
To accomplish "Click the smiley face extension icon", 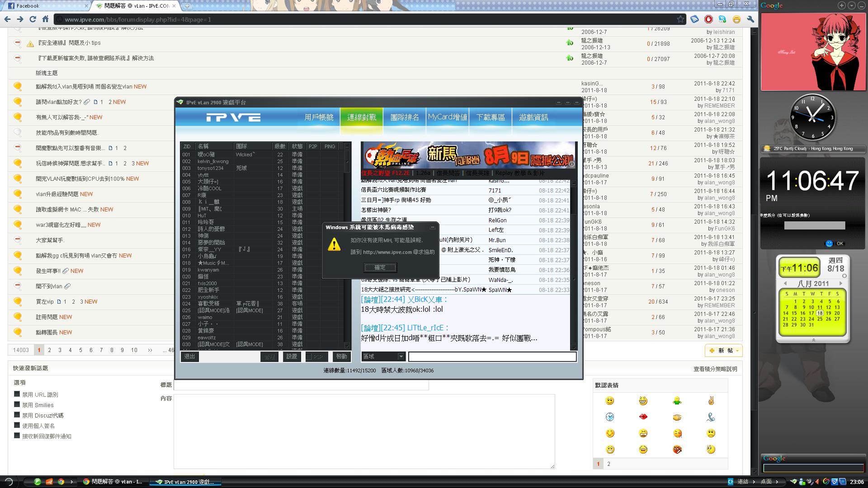I will click(736, 19).
